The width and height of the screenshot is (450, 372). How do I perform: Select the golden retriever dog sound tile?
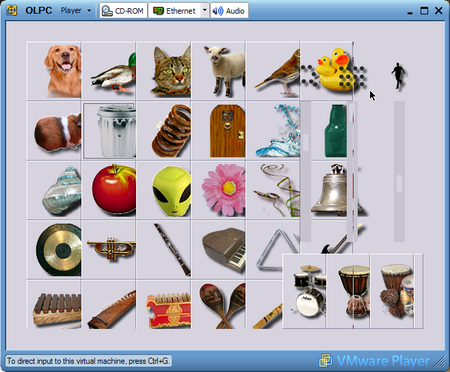click(54, 70)
